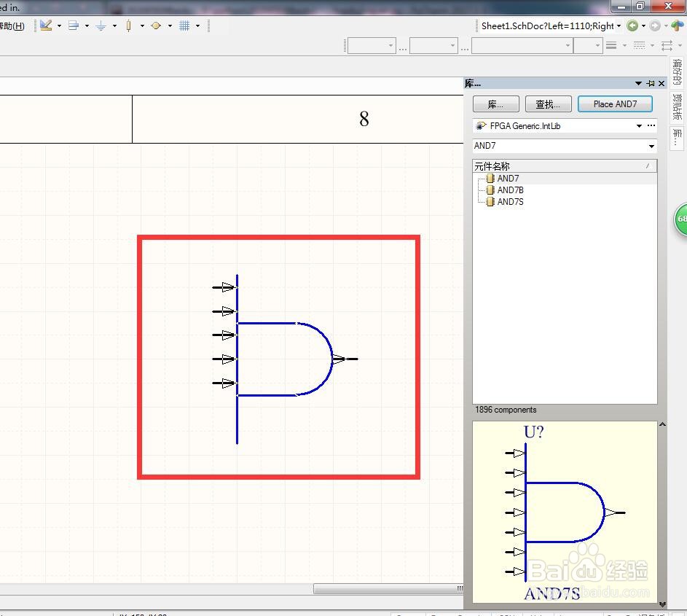Open the FPGA Generic.IntLib library dropdown

[639, 126]
